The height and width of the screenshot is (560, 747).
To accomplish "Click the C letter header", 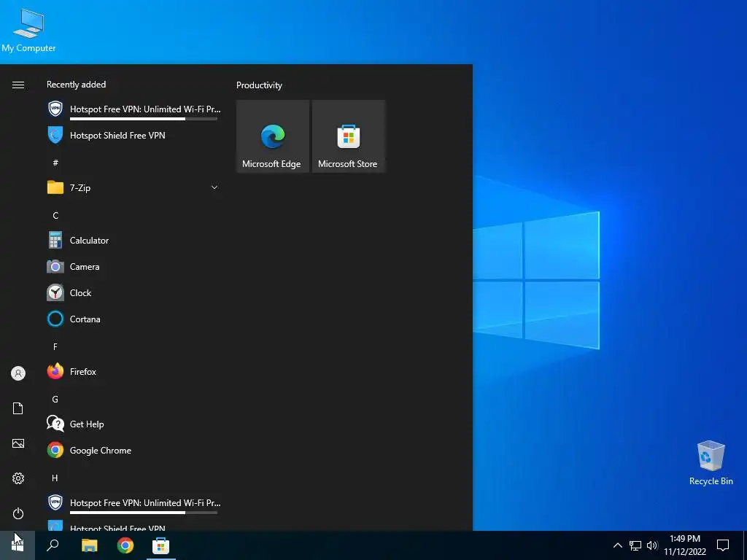I will (x=55, y=216).
